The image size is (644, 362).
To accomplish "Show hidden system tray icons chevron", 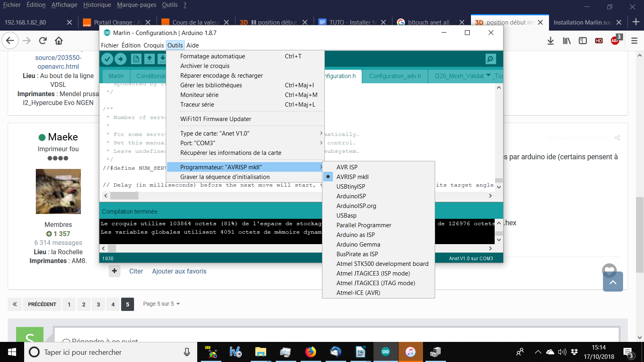I will coord(538,352).
